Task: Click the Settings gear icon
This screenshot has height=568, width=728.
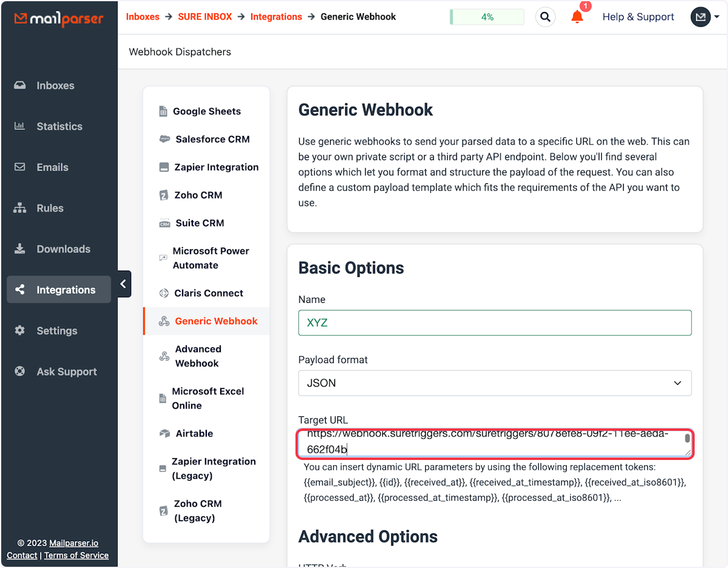Action: click(20, 331)
